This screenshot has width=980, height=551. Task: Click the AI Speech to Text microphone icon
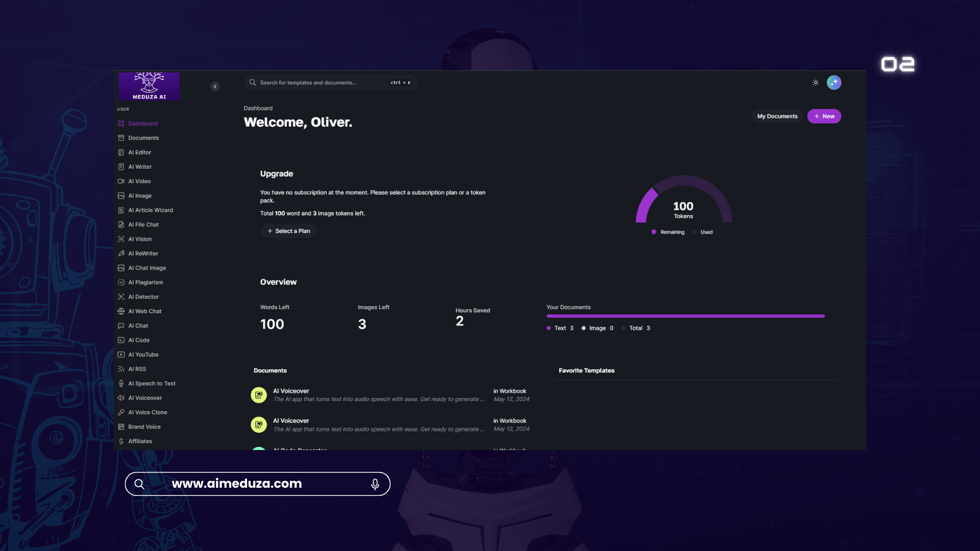(x=121, y=384)
